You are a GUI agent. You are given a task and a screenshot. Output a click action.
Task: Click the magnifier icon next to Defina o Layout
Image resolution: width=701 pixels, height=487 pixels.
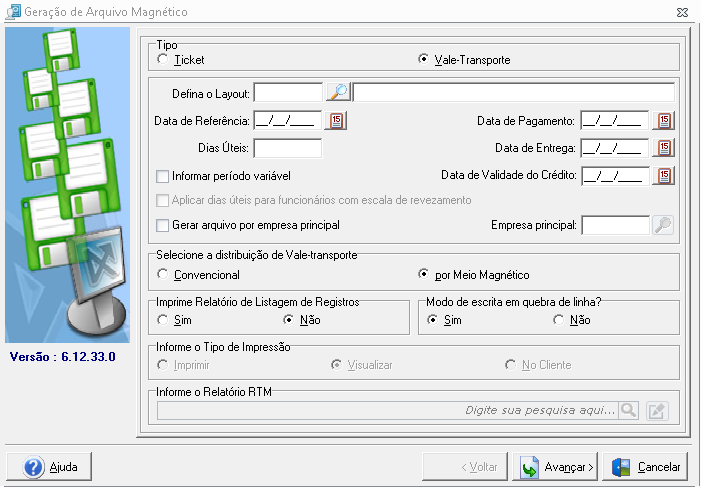pyautogui.click(x=338, y=92)
